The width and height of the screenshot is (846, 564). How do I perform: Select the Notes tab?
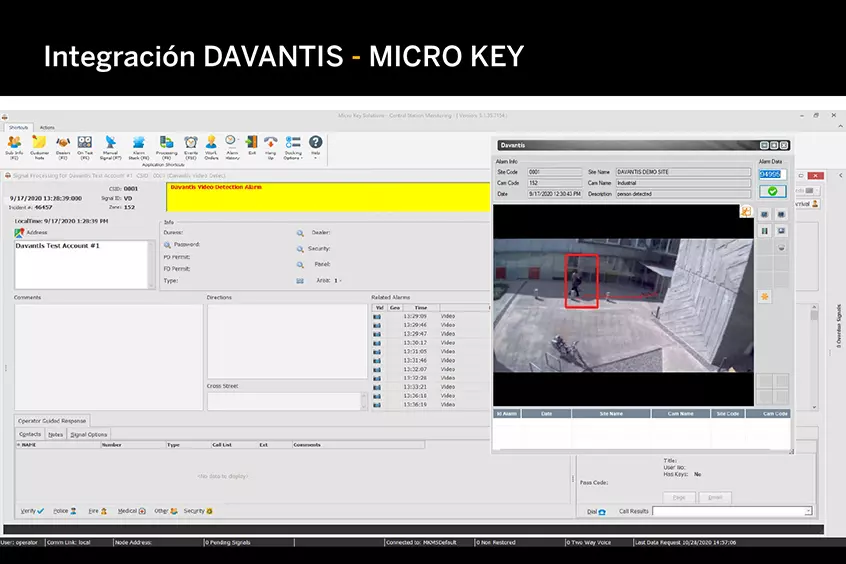55,434
